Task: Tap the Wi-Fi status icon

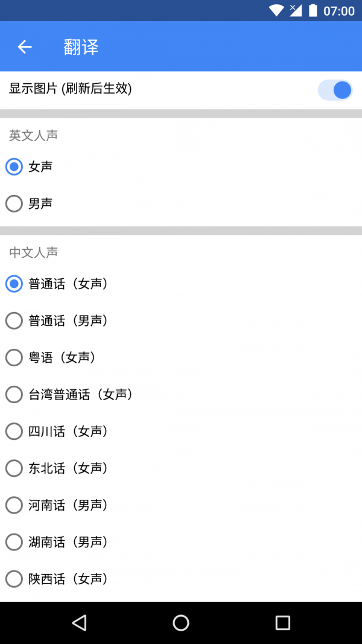Action: [277, 10]
